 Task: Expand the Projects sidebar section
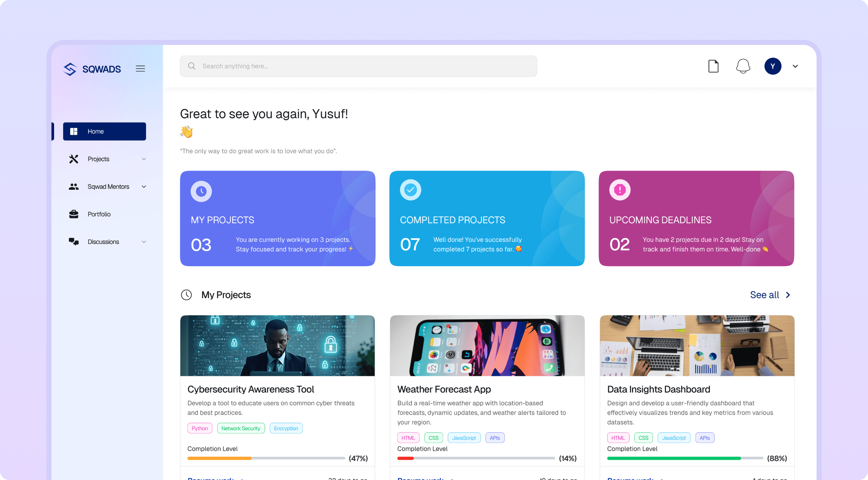(x=144, y=159)
